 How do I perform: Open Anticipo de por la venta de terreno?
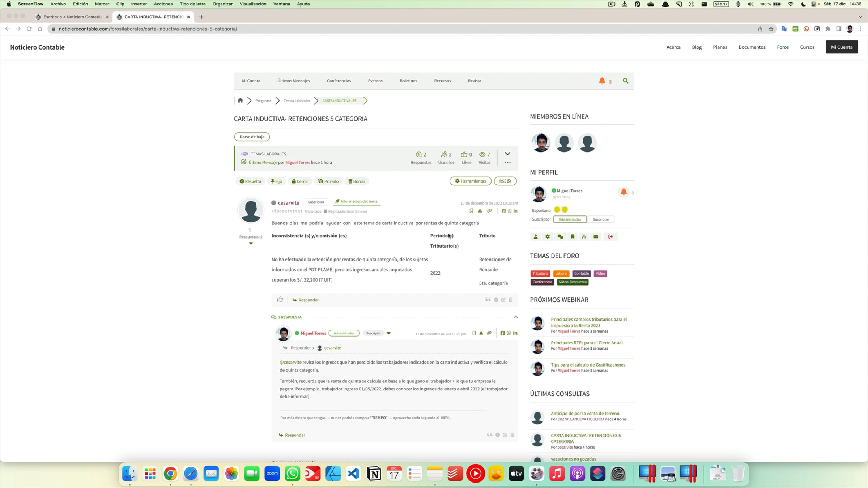pyautogui.click(x=585, y=414)
